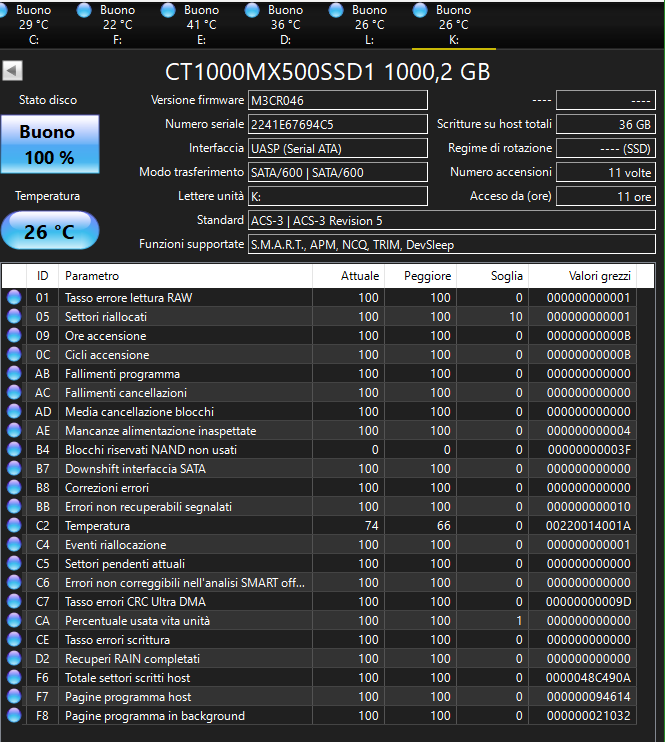Viewport: 665px width, 742px height.
Task: Click the ---- (SSD) rotation rate field
Action: pos(606,149)
